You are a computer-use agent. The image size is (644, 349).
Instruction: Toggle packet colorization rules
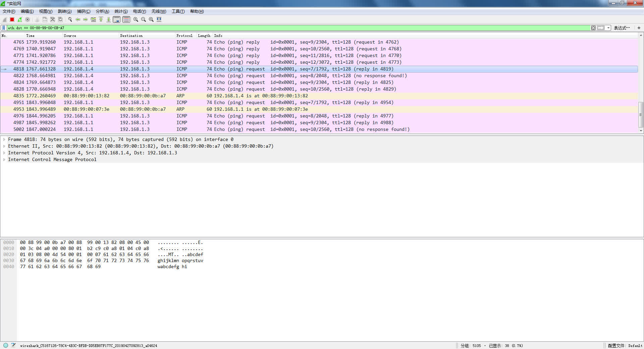(x=126, y=19)
